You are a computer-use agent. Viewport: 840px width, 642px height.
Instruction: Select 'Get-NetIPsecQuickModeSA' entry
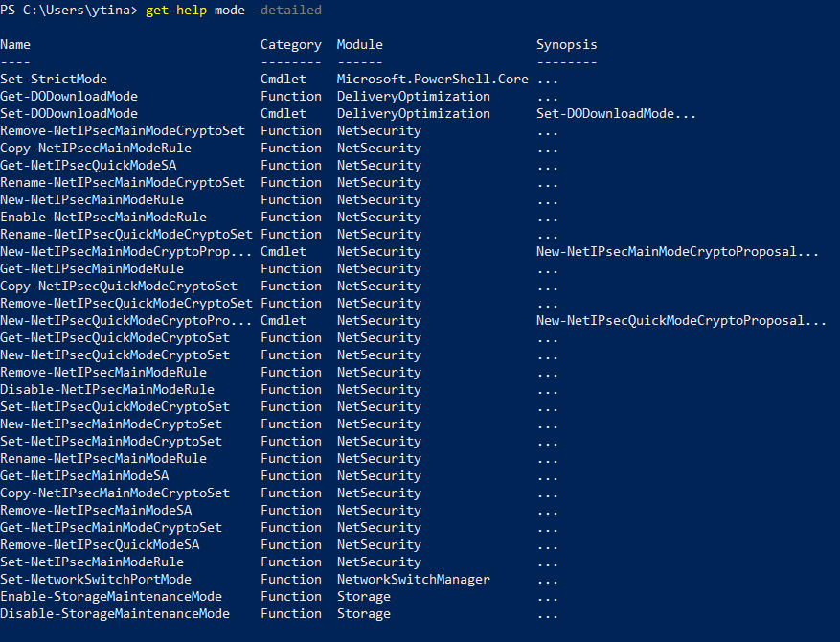(x=88, y=166)
